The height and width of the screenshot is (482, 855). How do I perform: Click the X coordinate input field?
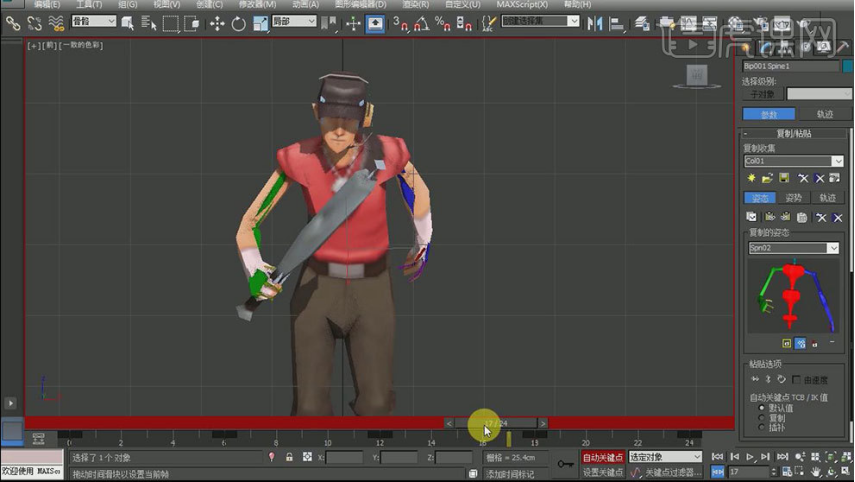[x=344, y=457]
